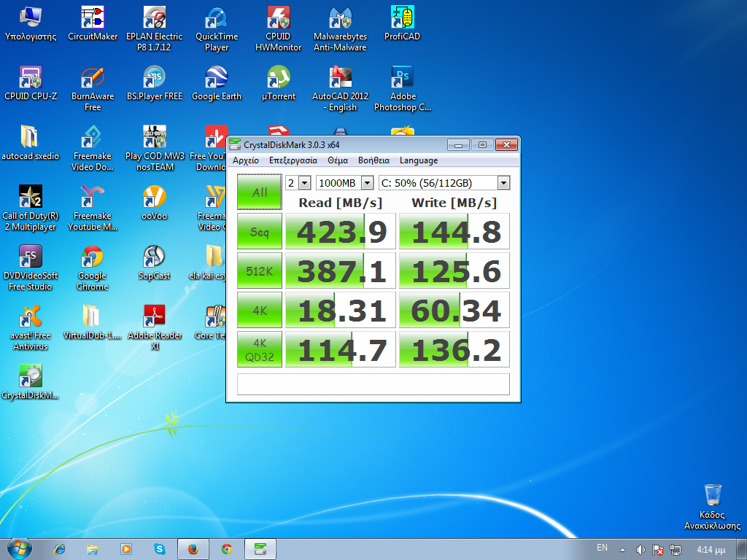Open the Επεξεργασία menu
This screenshot has height=560, width=747.
293,160
